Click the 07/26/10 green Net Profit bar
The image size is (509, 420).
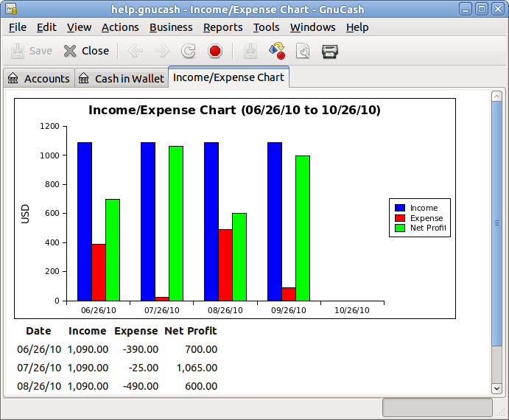(x=176, y=223)
